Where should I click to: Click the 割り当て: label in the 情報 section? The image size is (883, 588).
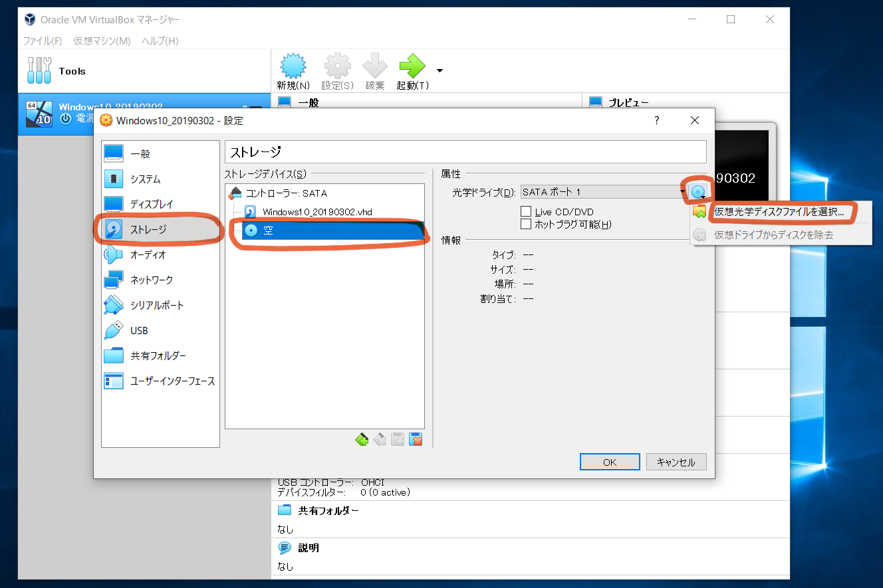(x=498, y=299)
